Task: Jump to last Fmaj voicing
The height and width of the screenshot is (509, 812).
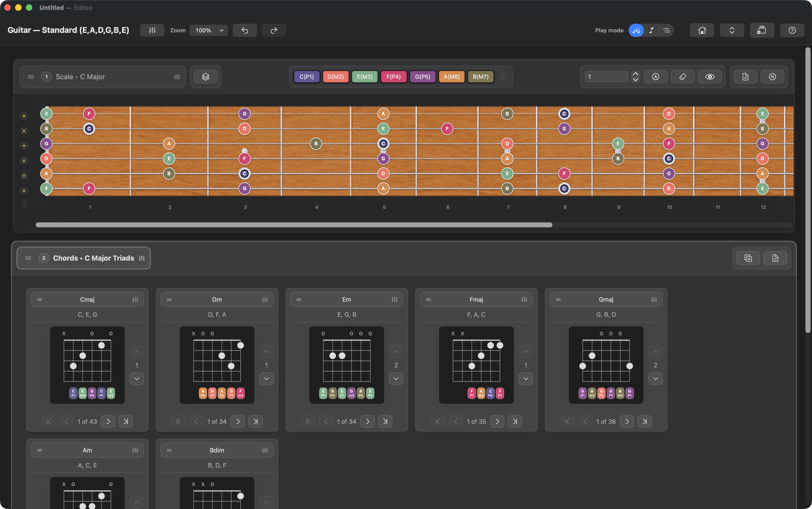Action: [x=515, y=421]
